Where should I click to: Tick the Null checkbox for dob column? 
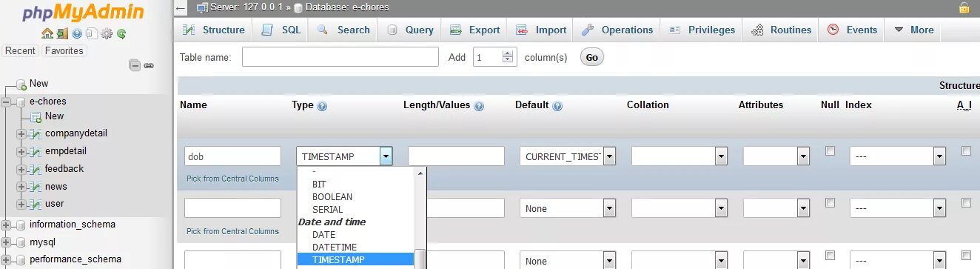(x=830, y=151)
